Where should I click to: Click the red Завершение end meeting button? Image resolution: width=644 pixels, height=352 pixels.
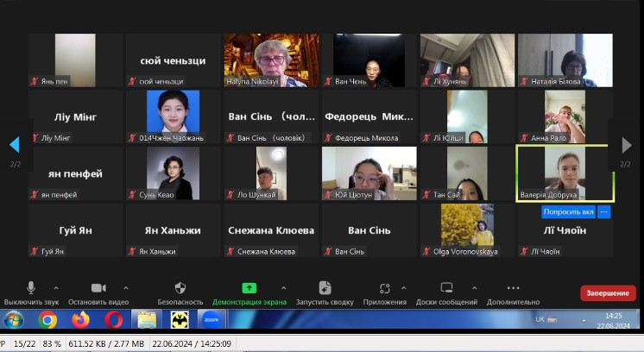point(608,293)
